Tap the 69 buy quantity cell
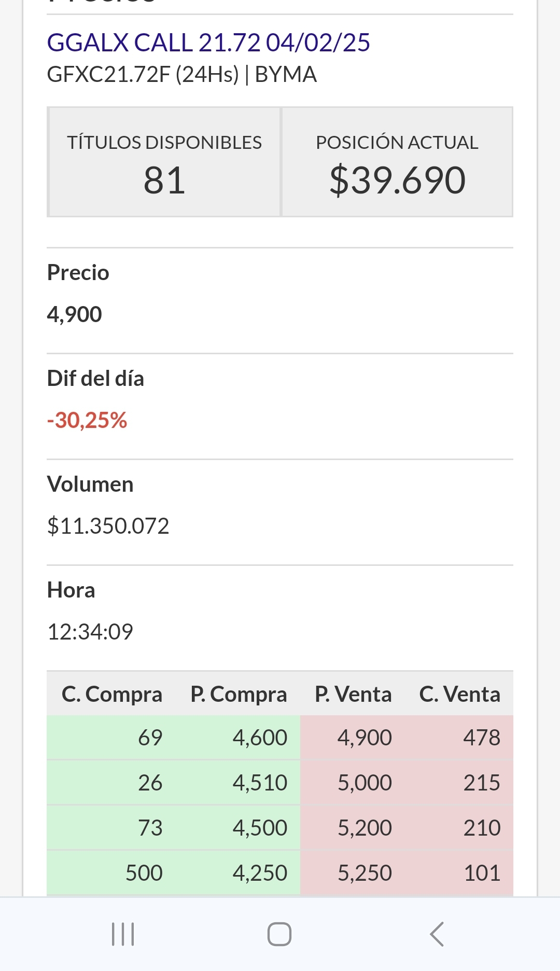 [150, 738]
